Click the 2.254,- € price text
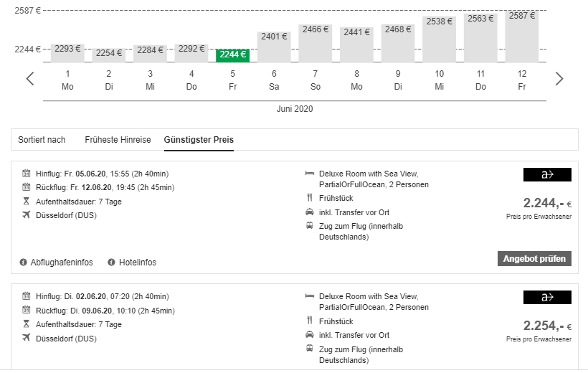 click(547, 326)
